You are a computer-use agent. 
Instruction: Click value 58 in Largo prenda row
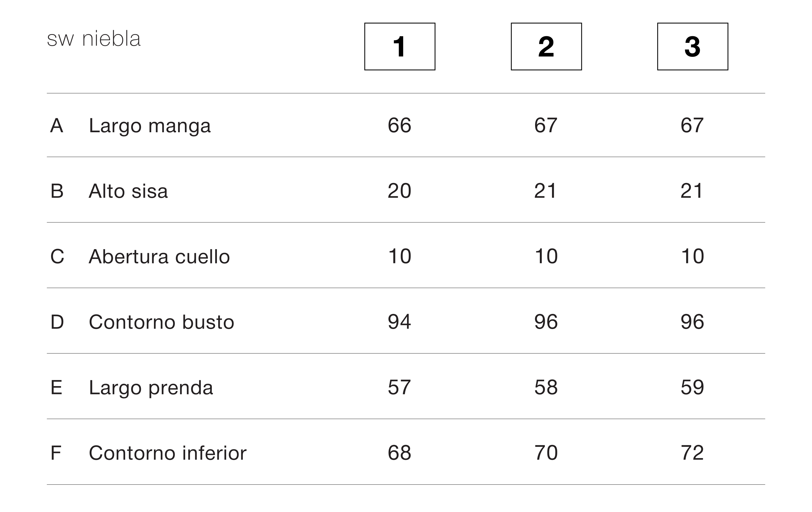click(546, 387)
